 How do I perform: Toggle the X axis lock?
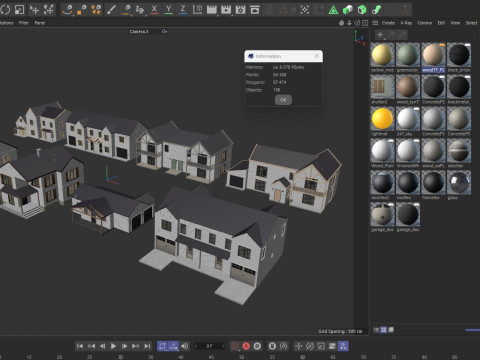(154, 10)
